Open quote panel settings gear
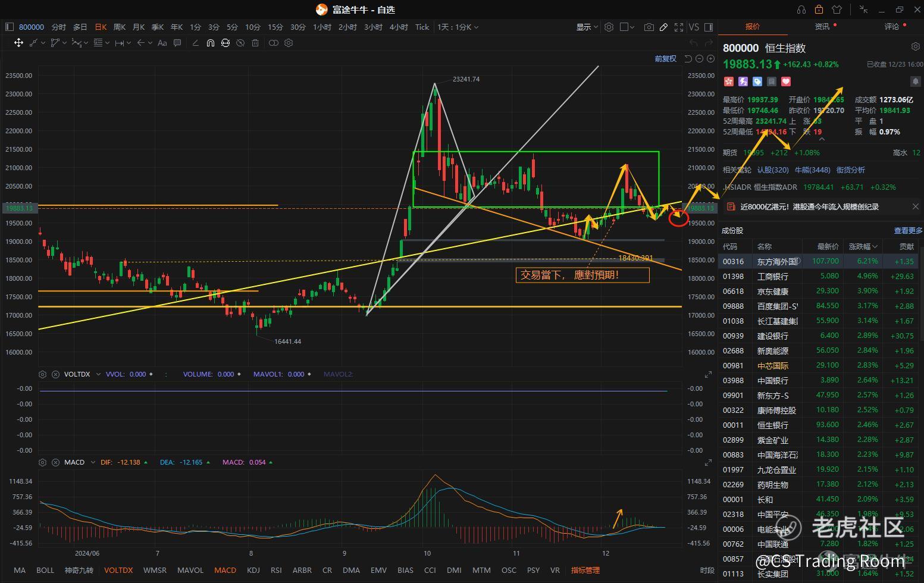The width and height of the screenshot is (924, 583). [915, 46]
